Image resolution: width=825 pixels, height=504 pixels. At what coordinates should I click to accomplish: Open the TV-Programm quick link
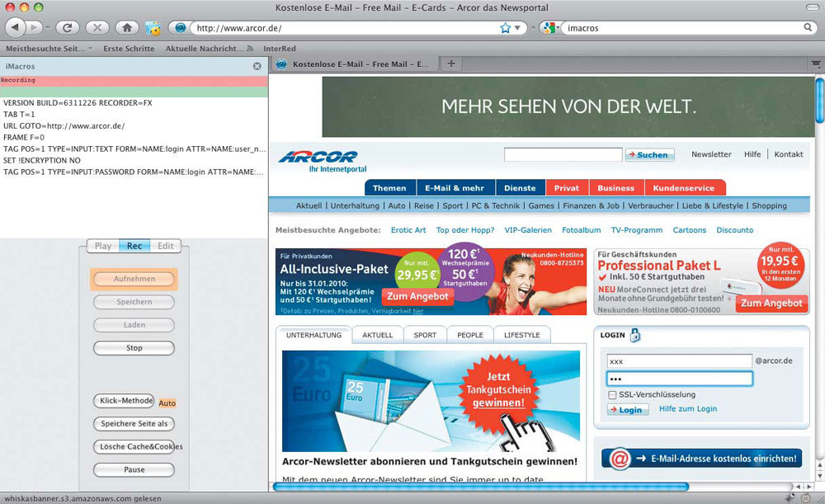tap(637, 230)
